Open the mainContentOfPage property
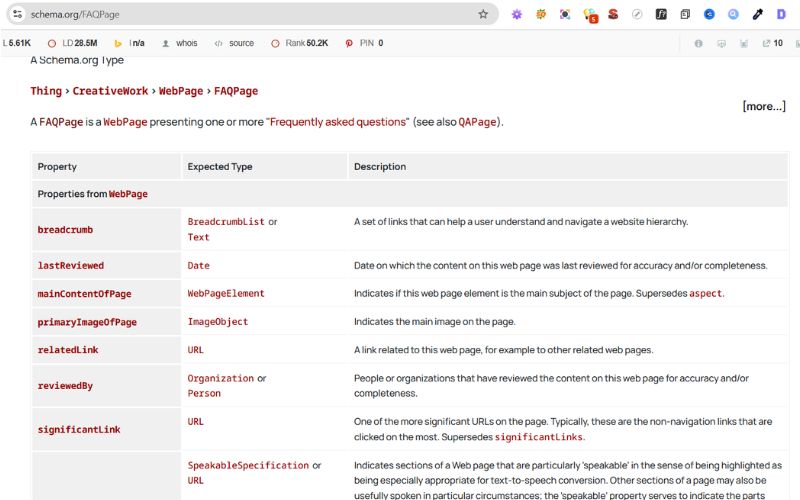The width and height of the screenshot is (800, 500). 84,294
